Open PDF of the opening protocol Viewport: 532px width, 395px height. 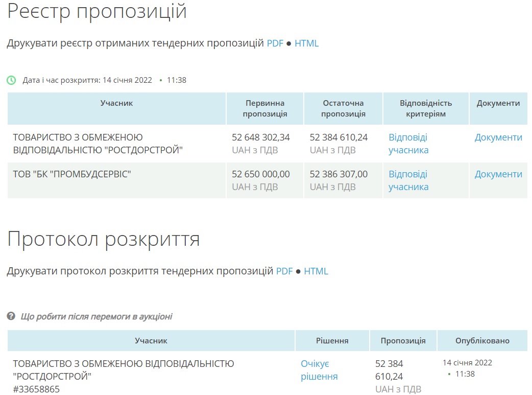point(284,271)
